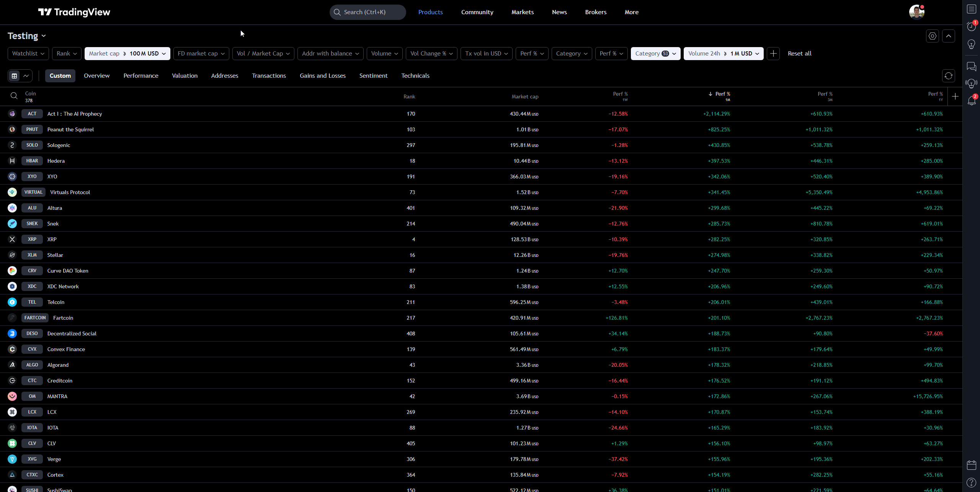This screenshot has height=492, width=980.
Task: Open the Markets menu
Action: 523,12
